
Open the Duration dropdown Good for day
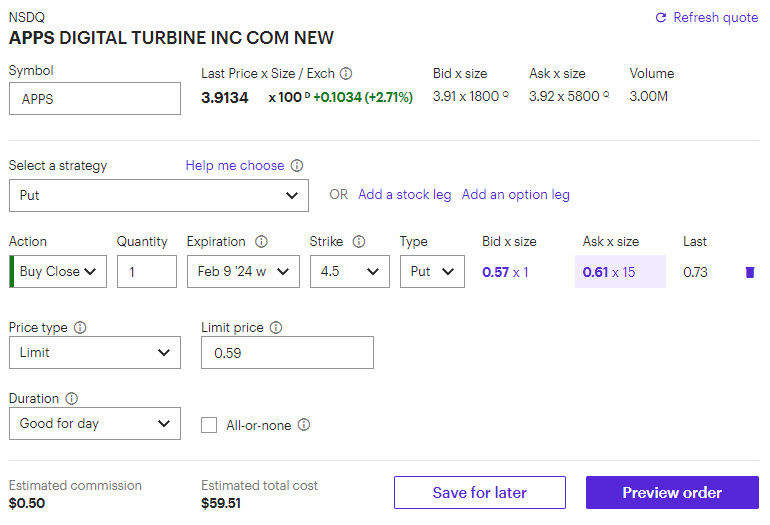tap(95, 424)
